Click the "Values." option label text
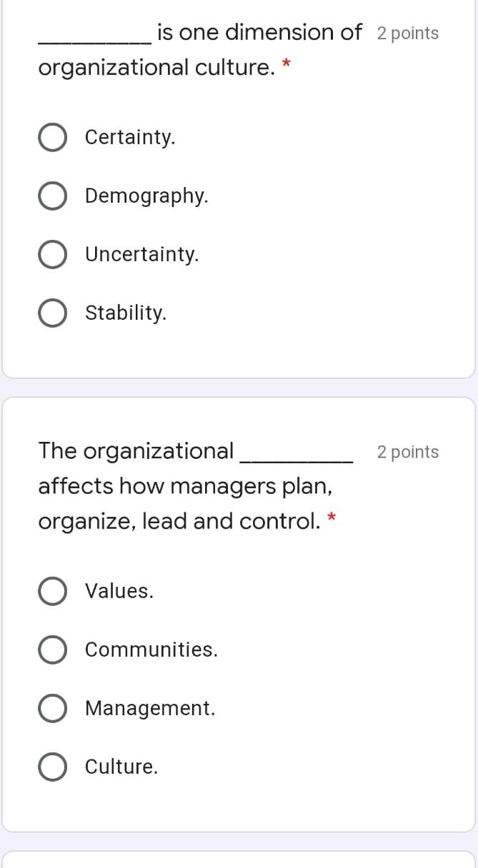This screenshot has height=868, width=478. [x=119, y=591]
